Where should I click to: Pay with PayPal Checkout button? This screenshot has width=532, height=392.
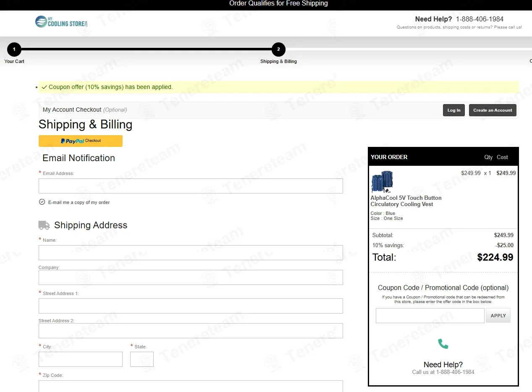pyautogui.click(x=81, y=141)
